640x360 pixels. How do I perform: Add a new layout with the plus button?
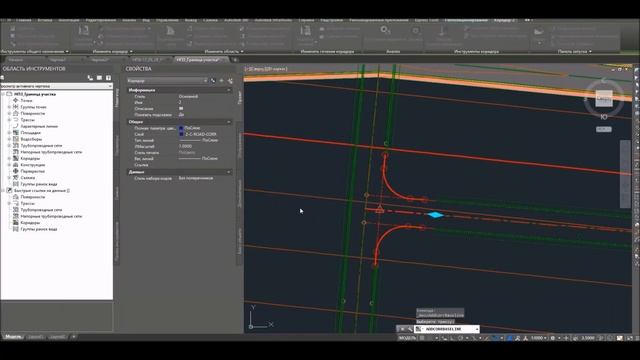click(x=73, y=337)
